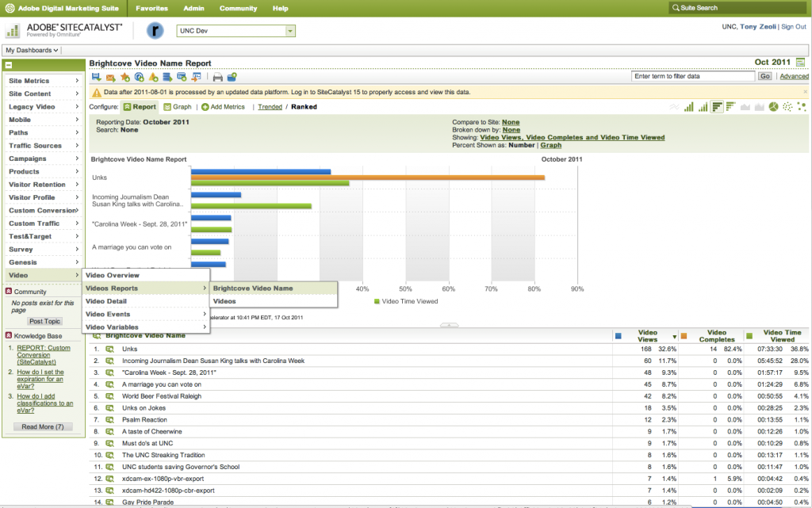Click orange Video Completes color swatch
This screenshot has width=812, height=508.
click(684, 336)
